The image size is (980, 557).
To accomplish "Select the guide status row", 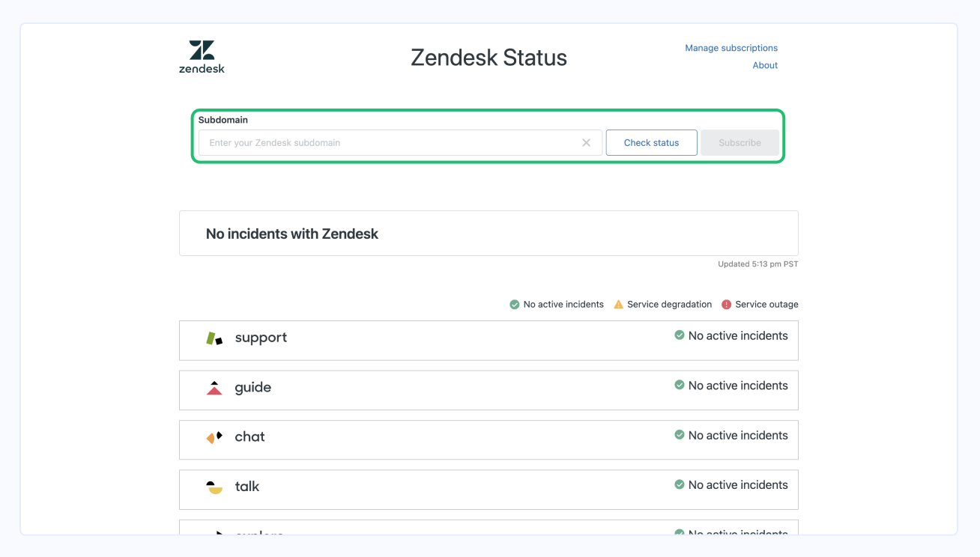I will point(489,389).
